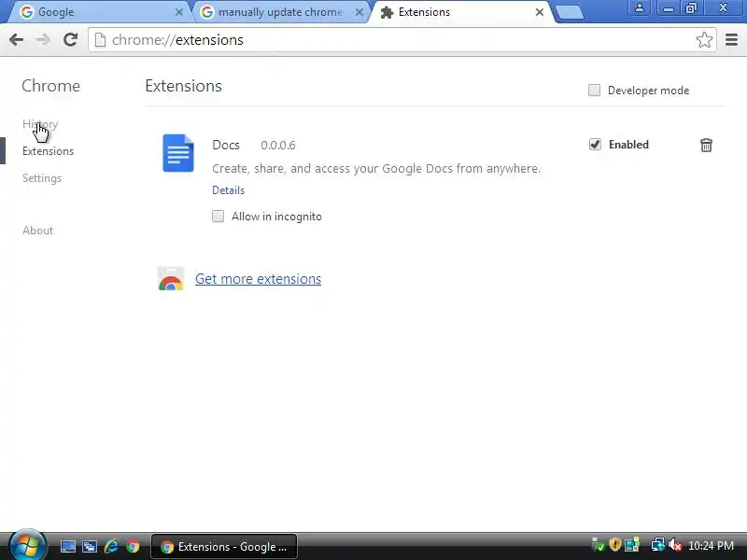The image size is (747, 560).
Task: Click the forward navigation arrow
Action: click(x=43, y=40)
